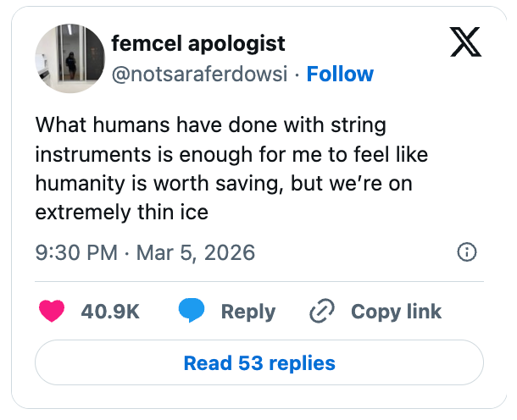The height and width of the screenshot is (420, 517).
Task: Open the Twitter info circle icon
Action: (x=466, y=252)
